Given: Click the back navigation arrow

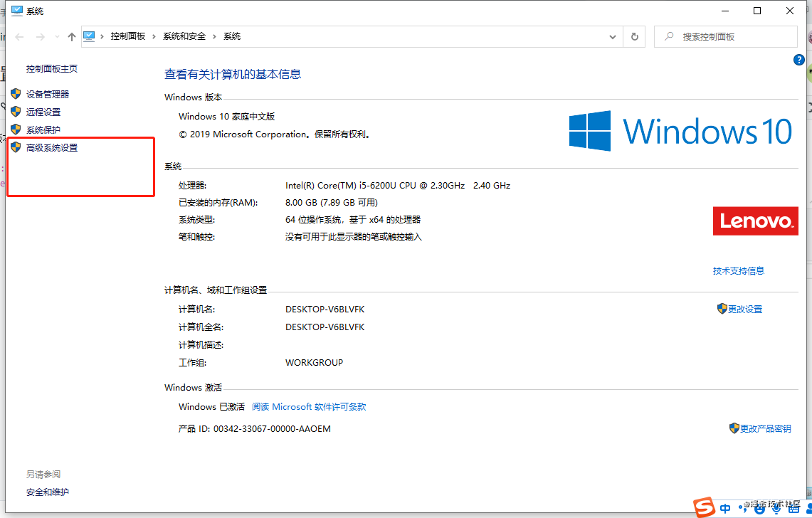Looking at the screenshot, I should click(20, 37).
